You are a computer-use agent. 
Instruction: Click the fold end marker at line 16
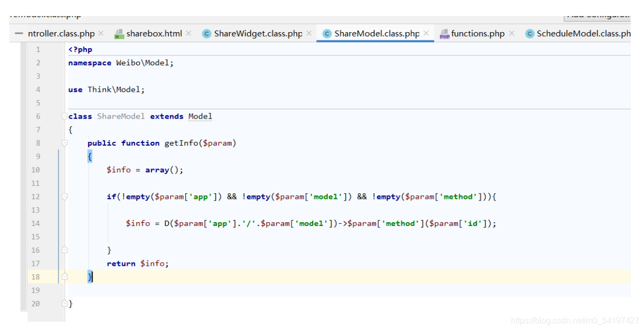click(64, 250)
